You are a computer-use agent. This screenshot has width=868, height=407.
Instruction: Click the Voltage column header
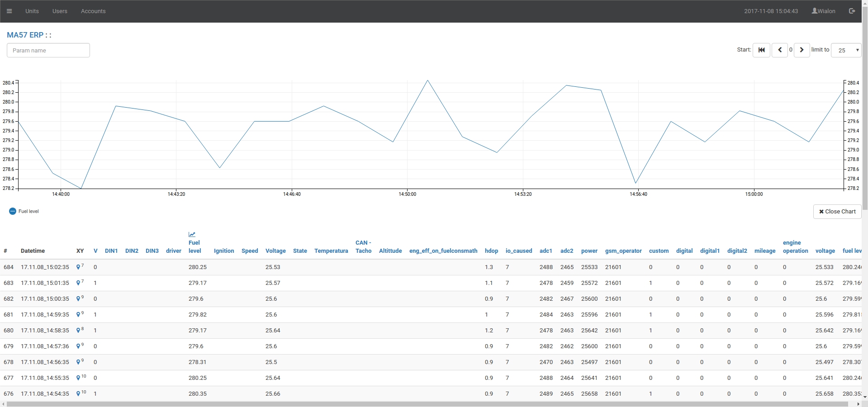click(x=275, y=251)
